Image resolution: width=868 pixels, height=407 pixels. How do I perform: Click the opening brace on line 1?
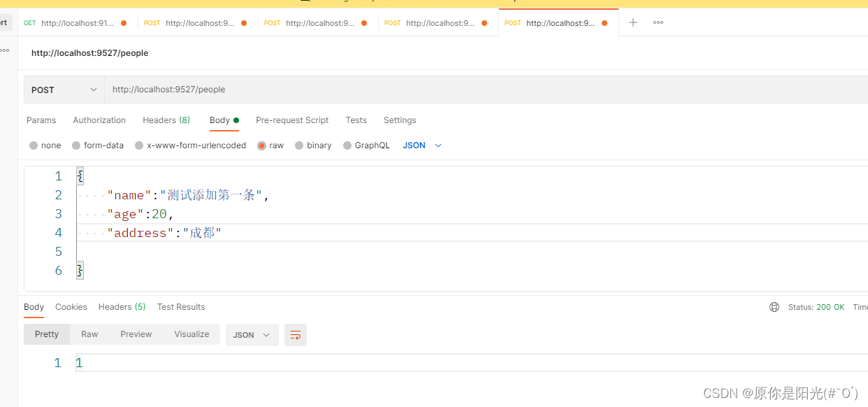pyautogui.click(x=80, y=176)
